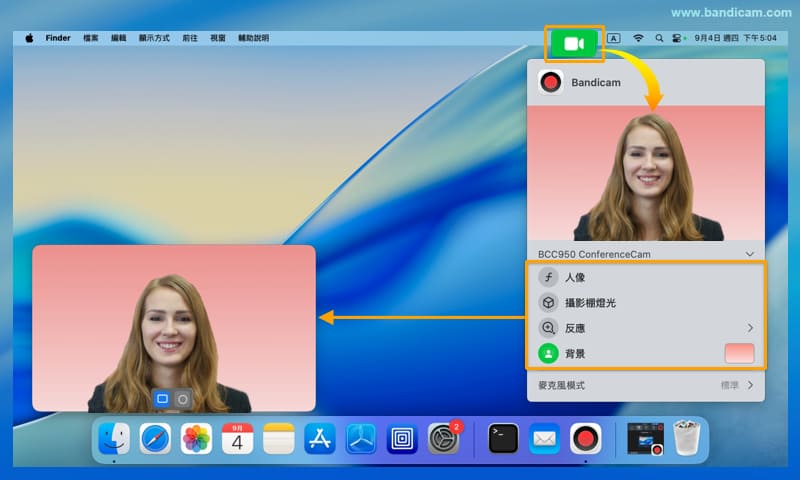This screenshot has height=480, width=800.
Task: Open Spotlight search magnifier
Action: pyautogui.click(x=659, y=38)
